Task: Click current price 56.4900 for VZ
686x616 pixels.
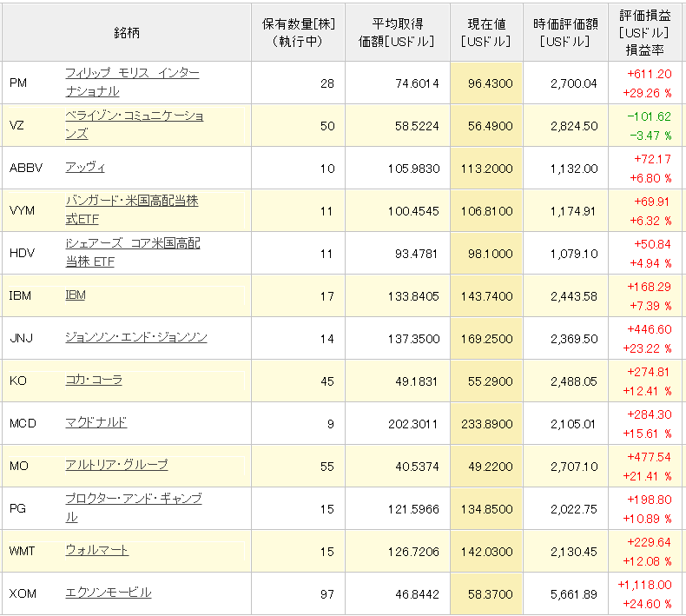Action: (x=490, y=126)
